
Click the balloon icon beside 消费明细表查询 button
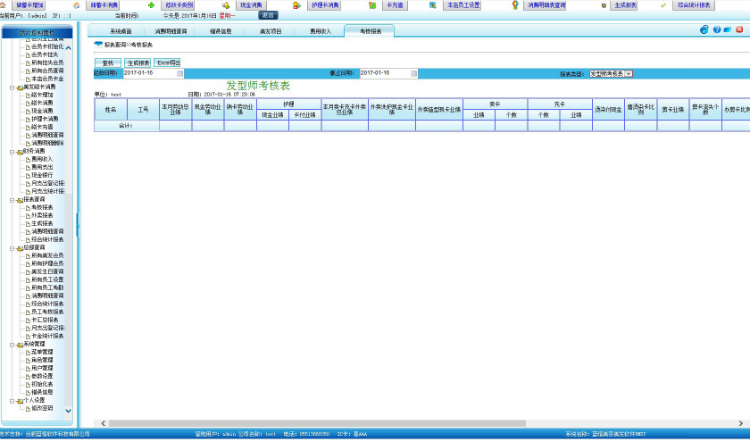pyautogui.click(x=515, y=5)
